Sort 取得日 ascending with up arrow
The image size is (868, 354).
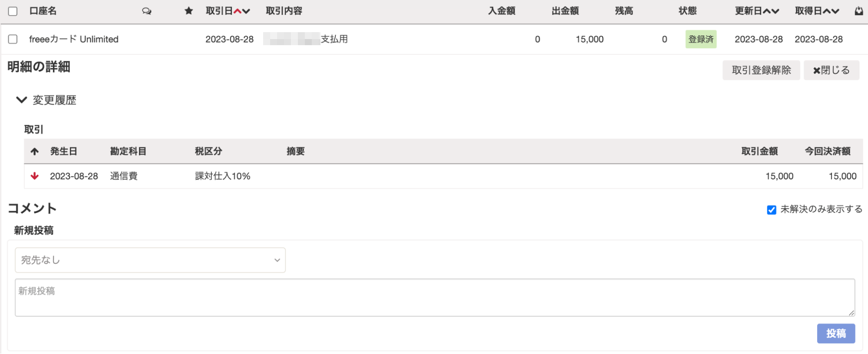(826, 11)
